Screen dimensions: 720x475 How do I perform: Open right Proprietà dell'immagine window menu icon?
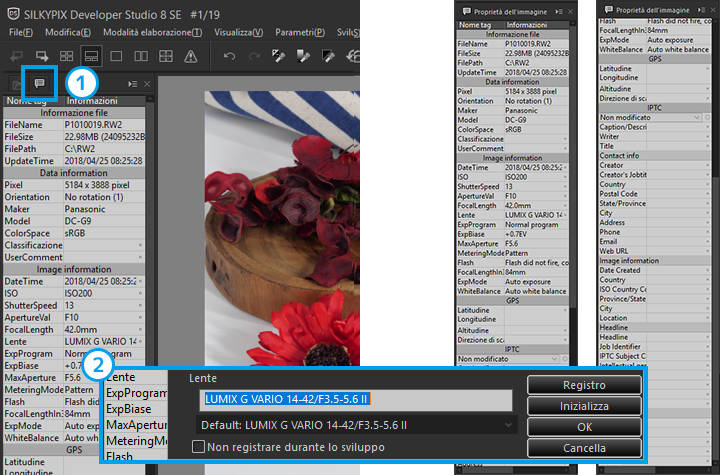(x=701, y=10)
